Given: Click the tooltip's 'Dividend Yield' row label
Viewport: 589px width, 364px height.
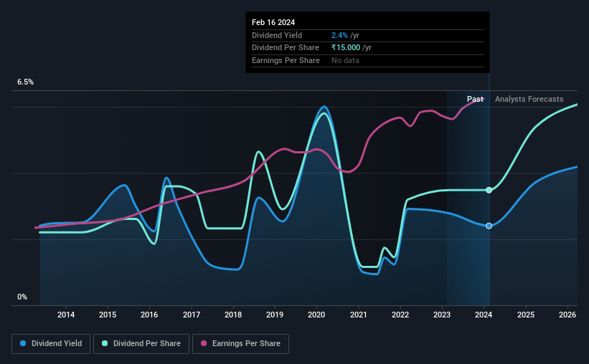Looking at the screenshot, I should 277,35.
